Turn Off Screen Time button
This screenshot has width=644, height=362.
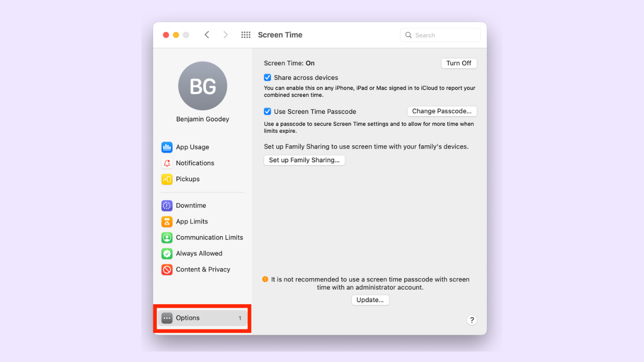point(459,63)
